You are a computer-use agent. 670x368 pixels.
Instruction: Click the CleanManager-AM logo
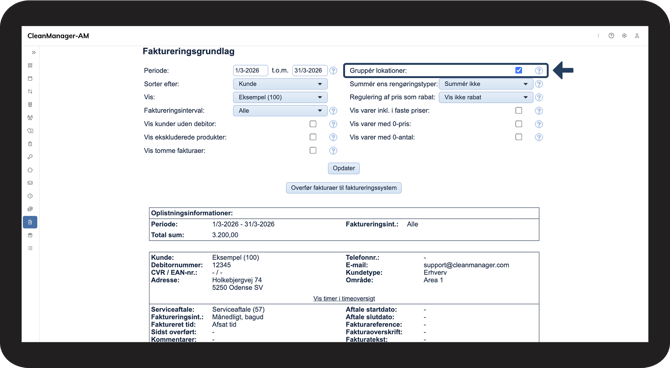click(58, 36)
